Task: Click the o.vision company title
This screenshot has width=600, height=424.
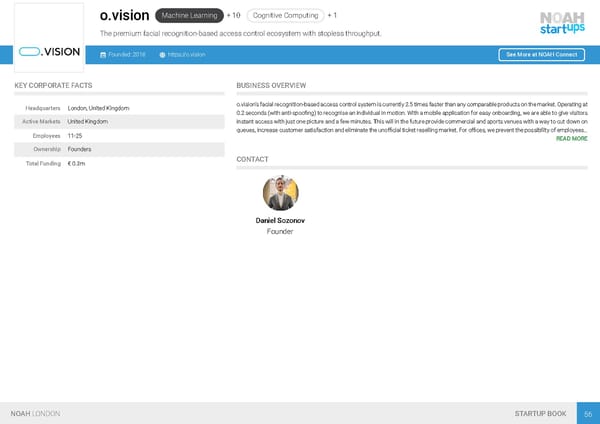Action: point(125,16)
